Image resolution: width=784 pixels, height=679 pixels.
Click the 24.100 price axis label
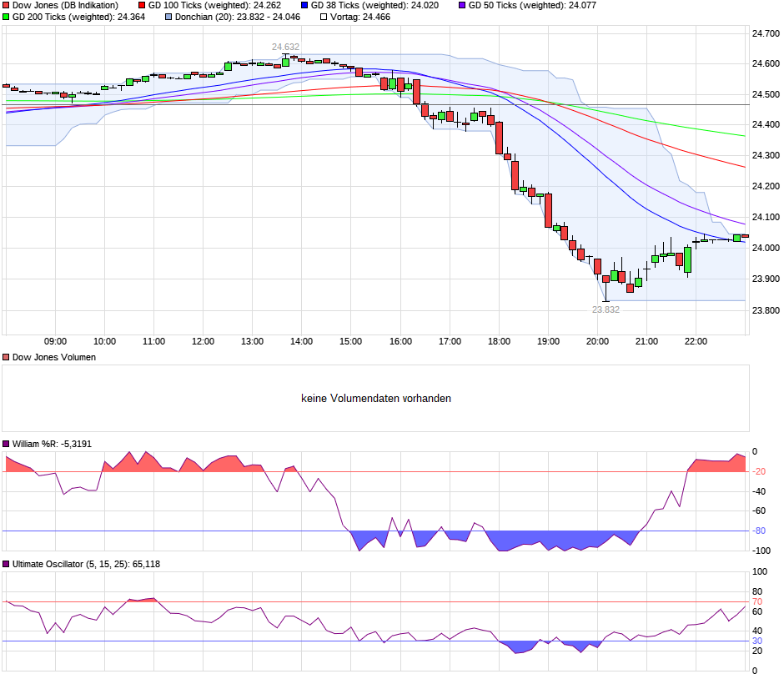click(x=766, y=218)
